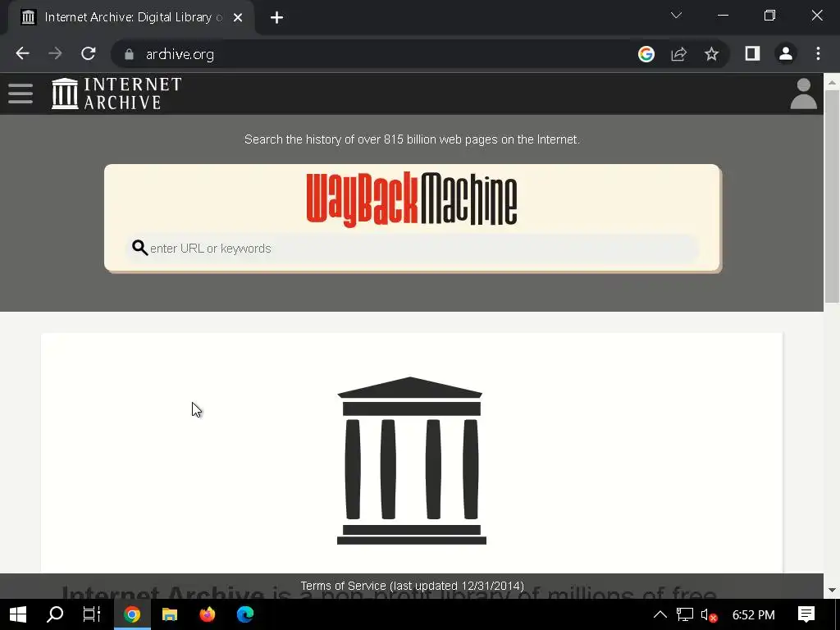The image size is (840, 630).
Task: Open the Chrome profile avatar
Action: [786, 53]
